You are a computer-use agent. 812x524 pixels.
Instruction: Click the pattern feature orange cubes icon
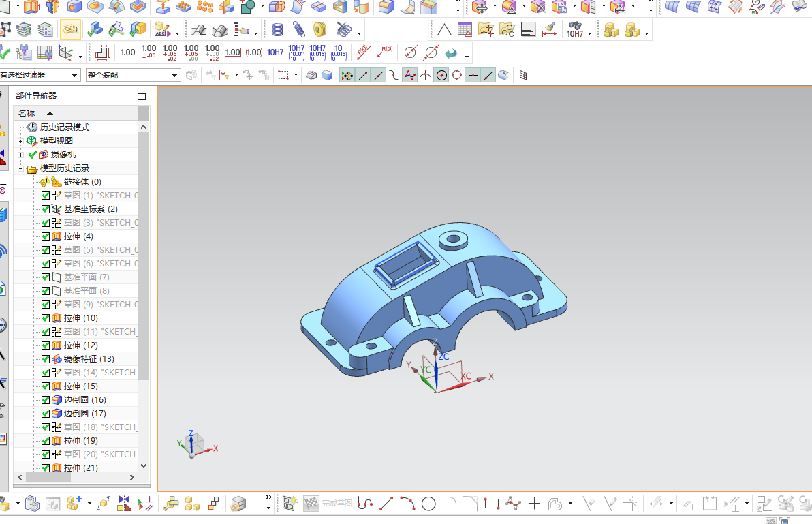(x=204, y=7)
